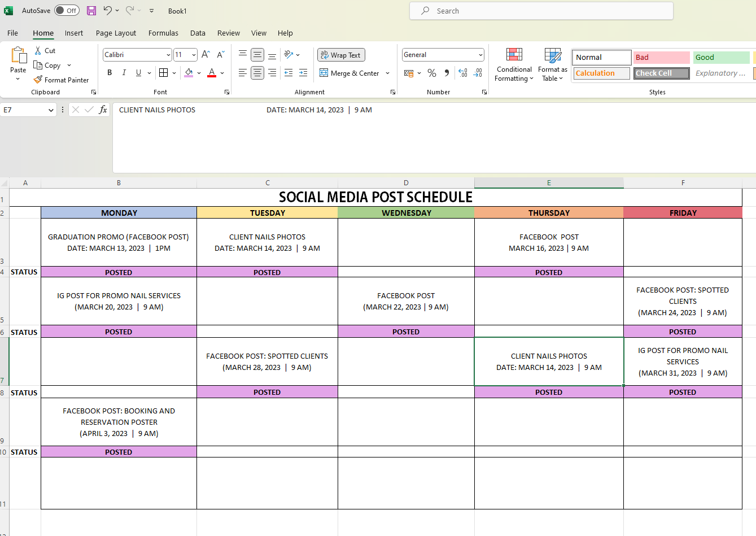Toggle Italic formatting

tap(124, 73)
